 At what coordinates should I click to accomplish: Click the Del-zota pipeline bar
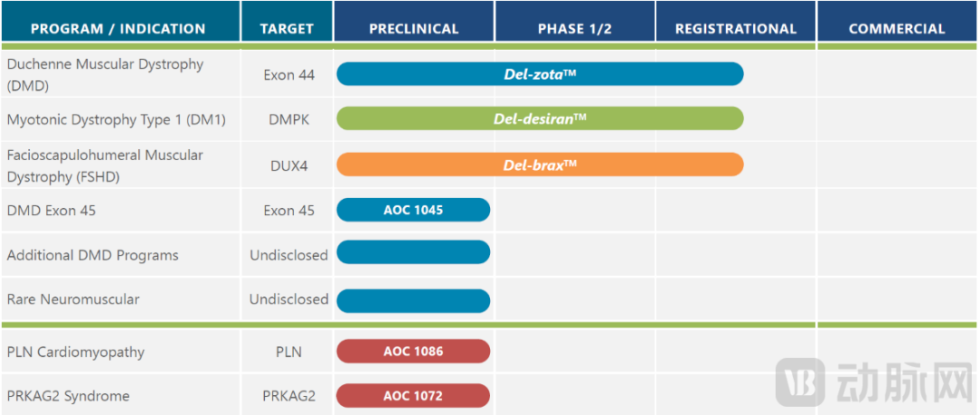point(540,74)
